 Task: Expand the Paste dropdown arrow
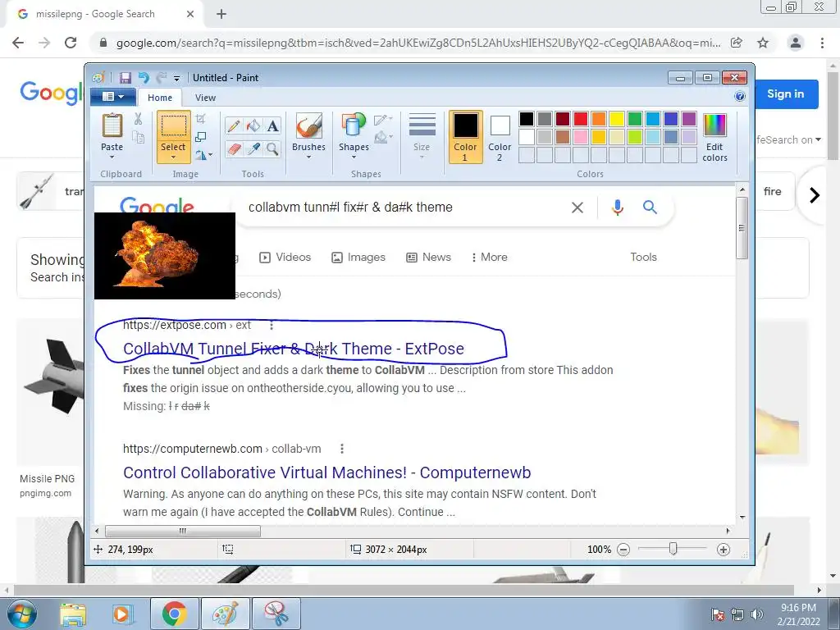click(x=112, y=157)
